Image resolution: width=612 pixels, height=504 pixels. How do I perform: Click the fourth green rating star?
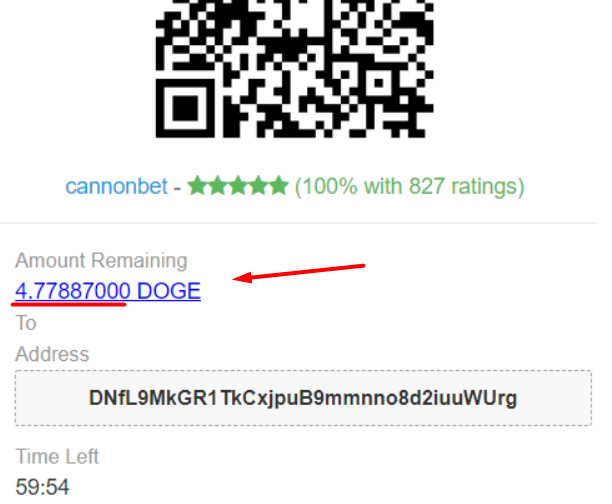[258, 185]
